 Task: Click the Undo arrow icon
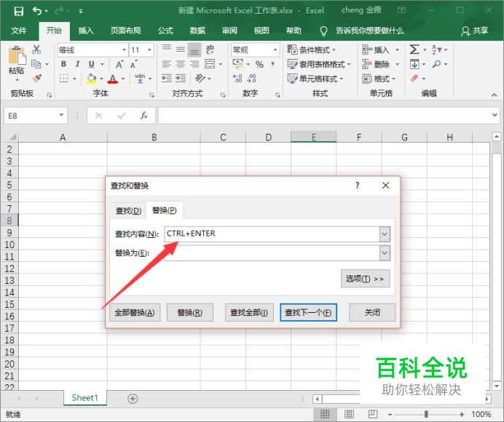[37, 11]
